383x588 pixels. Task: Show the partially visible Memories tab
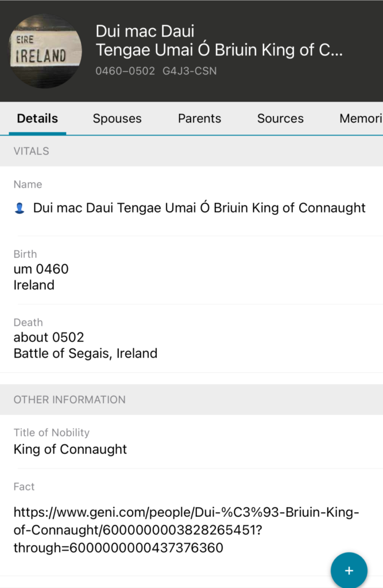361,119
